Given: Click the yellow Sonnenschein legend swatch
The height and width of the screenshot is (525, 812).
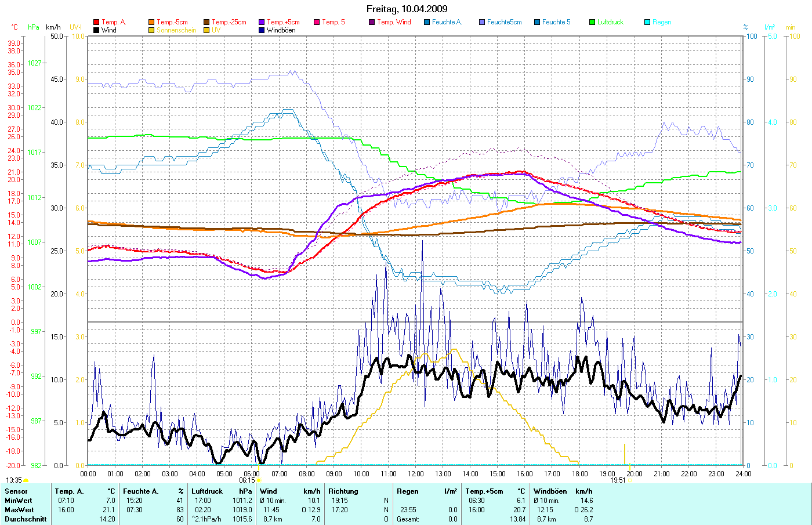Looking at the screenshot, I should click(151, 30).
